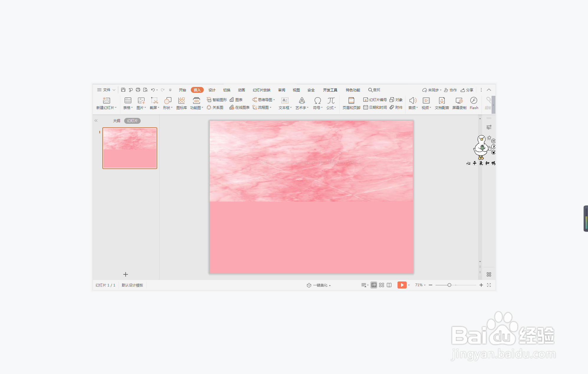588x374 pixels.
Task: Click the Print icon
Action: pos(138,90)
